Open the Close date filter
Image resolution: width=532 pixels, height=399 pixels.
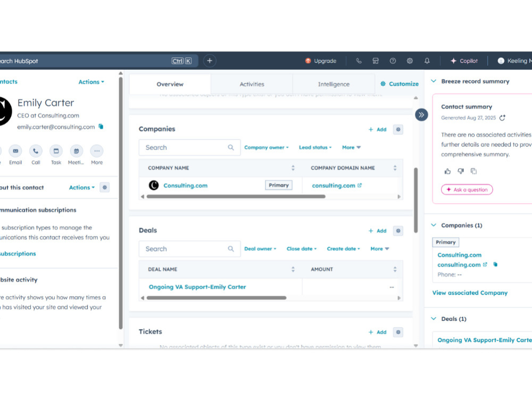coord(302,248)
